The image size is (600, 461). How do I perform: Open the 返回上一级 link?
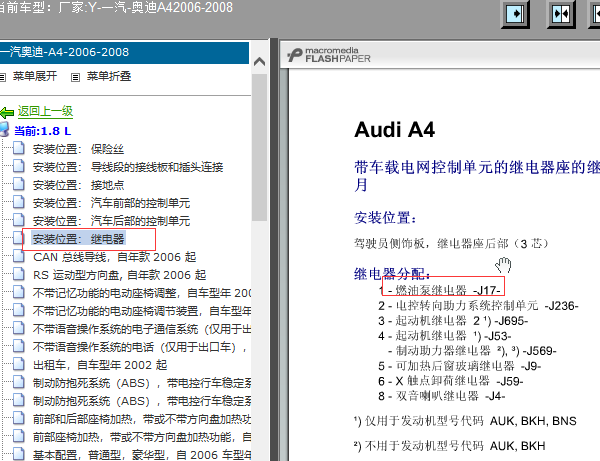pos(45,111)
